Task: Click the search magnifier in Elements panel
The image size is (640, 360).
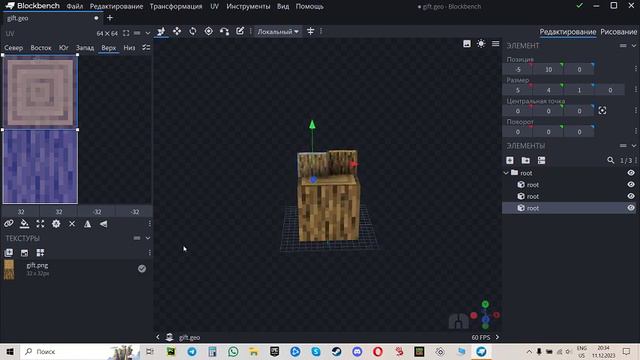Action: pyautogui.click(x=611, y=160)
